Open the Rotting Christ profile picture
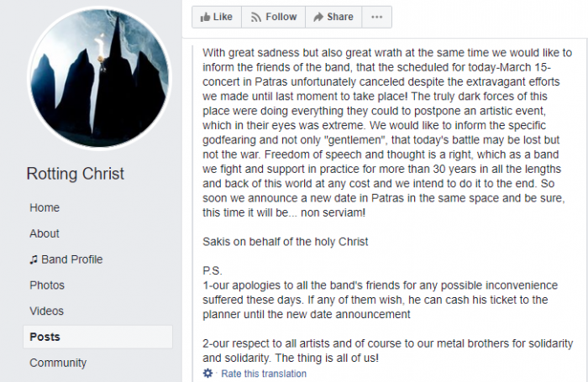This screenshot has height=382, width=588. coord(99,77)
